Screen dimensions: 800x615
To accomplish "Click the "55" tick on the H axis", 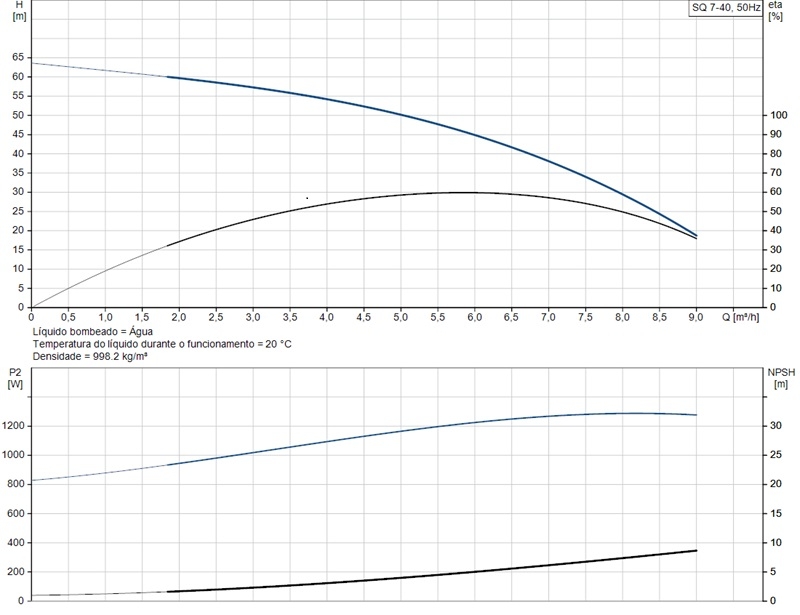I will pyautogui.click(x=18, y=95).
